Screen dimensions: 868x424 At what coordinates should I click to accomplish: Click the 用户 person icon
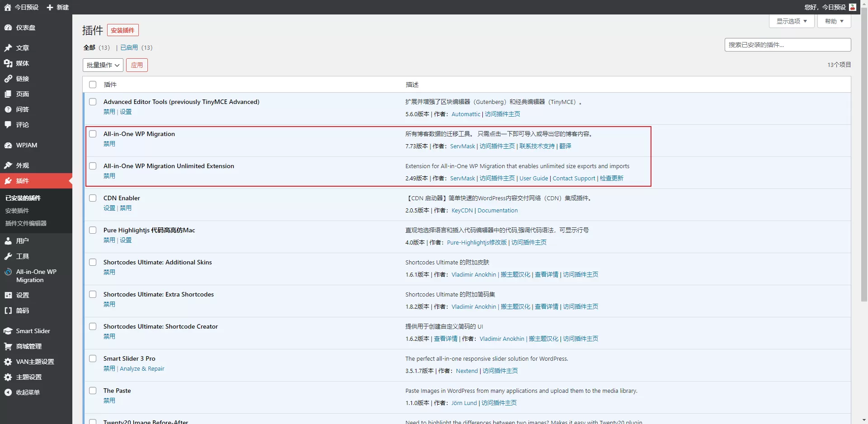[x=8, y=241]
